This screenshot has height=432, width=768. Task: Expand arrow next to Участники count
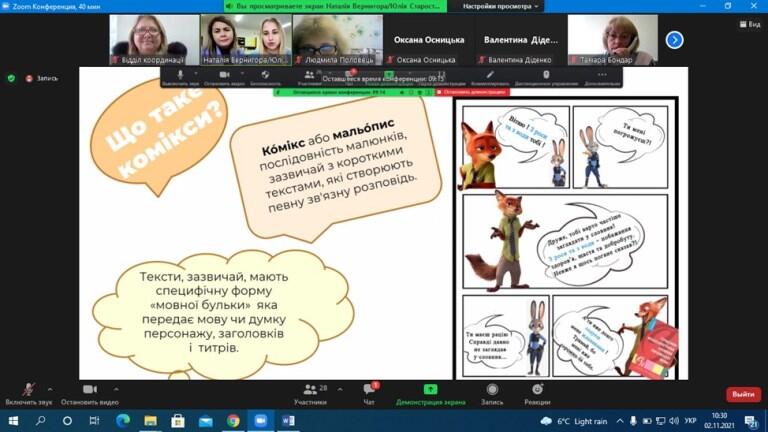point(340,389)
